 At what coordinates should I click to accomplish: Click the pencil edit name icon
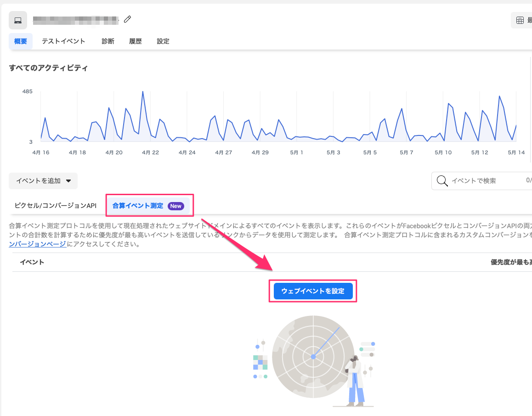point(128,19)
